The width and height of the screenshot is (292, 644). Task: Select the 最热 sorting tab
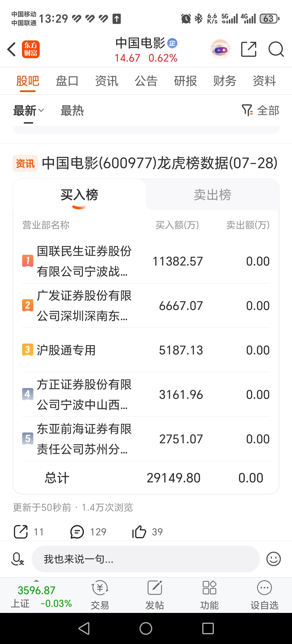(x=72, y=110)
